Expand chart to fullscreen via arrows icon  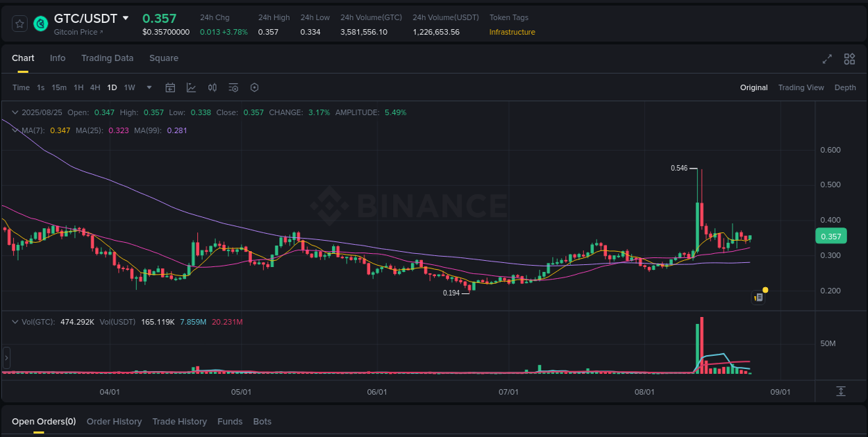tap(827, 59)
